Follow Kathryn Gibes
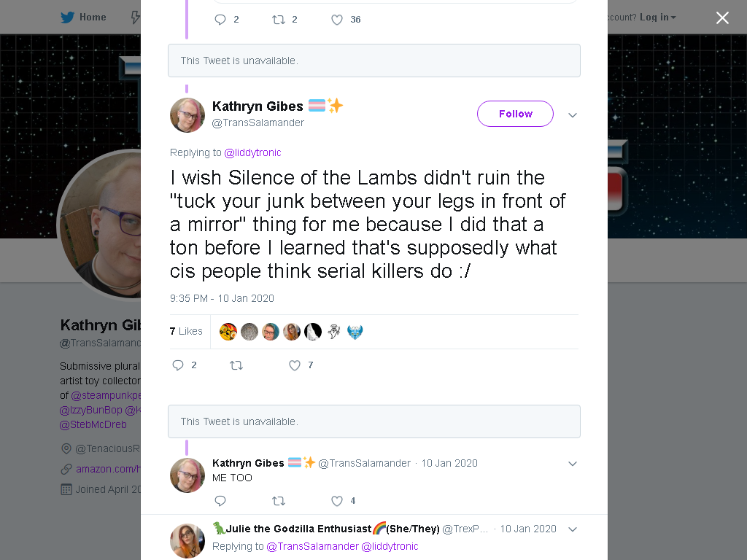 point(515,114)
